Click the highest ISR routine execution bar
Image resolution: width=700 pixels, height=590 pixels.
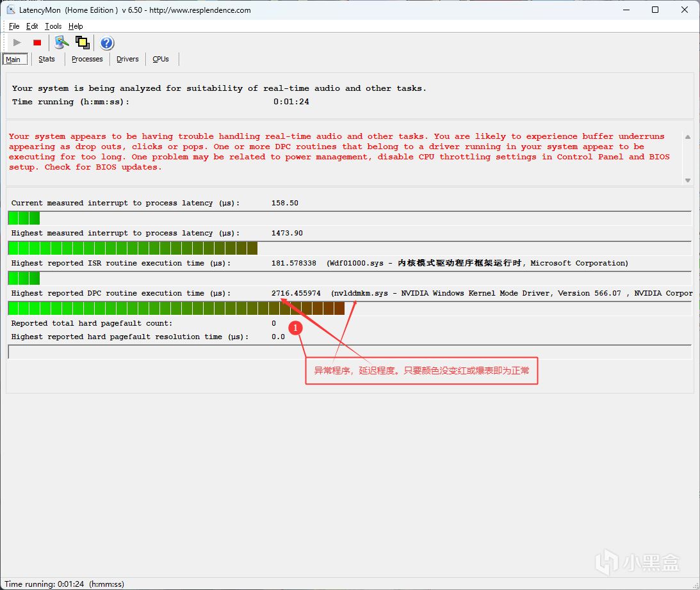coord(350,278)
